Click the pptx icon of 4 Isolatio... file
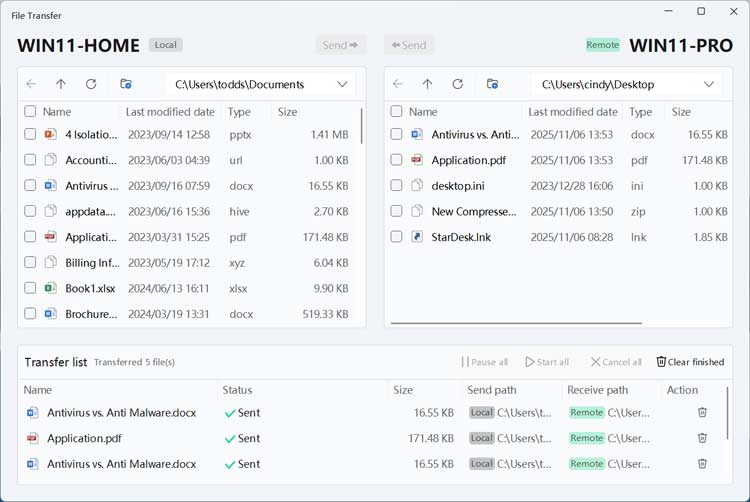The height and width of the screenshot is (502, 750). [x=50, y=134]
